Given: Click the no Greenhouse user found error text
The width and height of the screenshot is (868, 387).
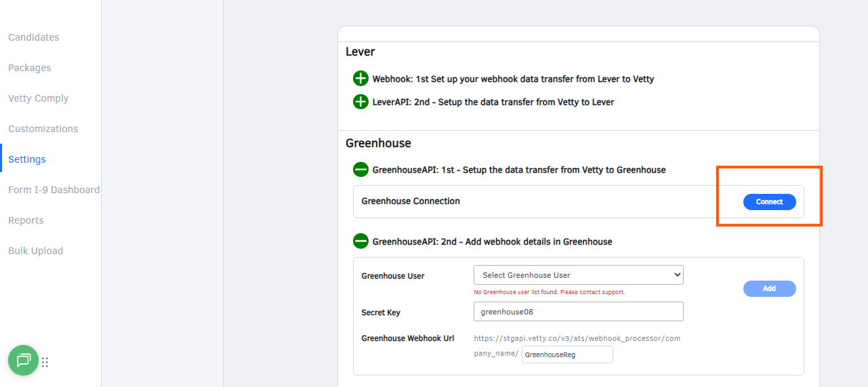Looking at the screenshot, I should pyautogui.click(x=549, y=292).
